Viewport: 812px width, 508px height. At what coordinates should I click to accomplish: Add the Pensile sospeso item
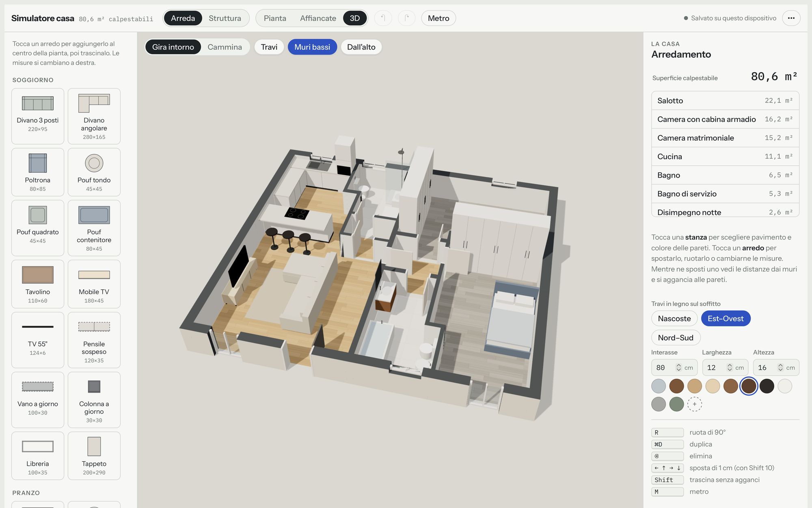point(94,340)
